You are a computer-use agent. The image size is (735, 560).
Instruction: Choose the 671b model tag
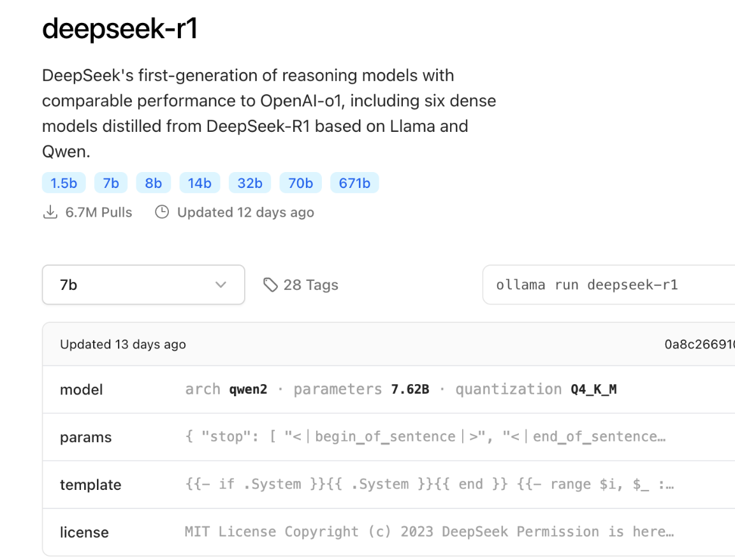355,183
